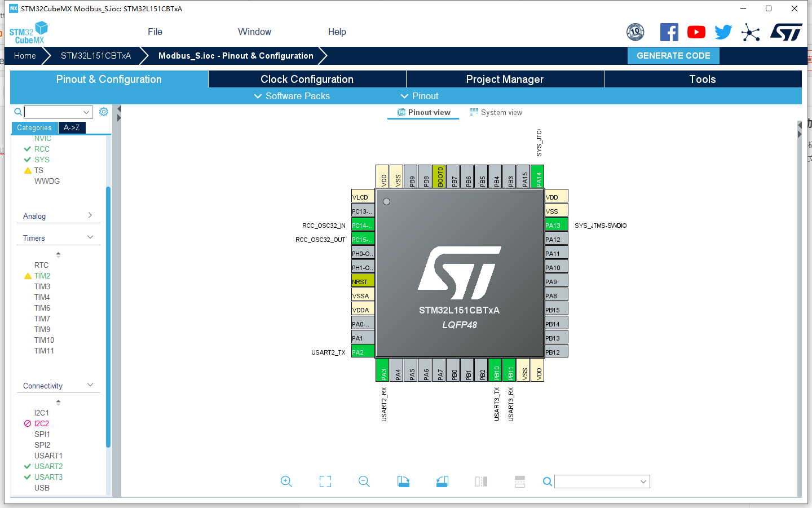Open the Window menu

(254, 32)
